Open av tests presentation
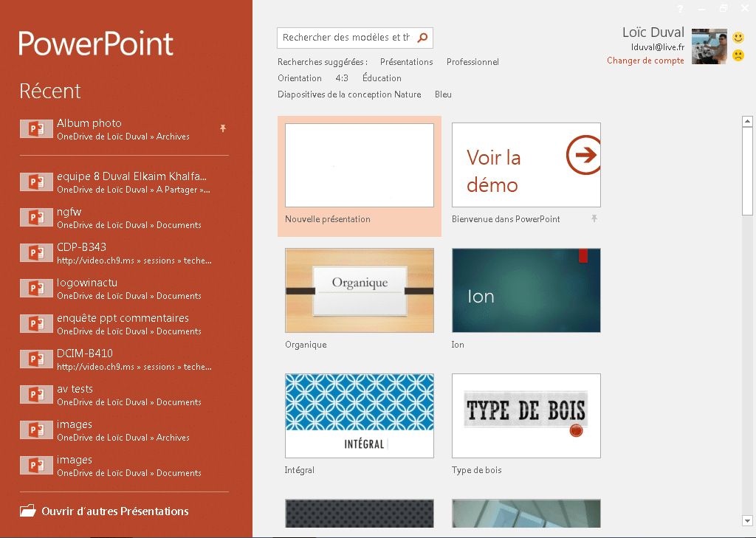 pos(124,395)
